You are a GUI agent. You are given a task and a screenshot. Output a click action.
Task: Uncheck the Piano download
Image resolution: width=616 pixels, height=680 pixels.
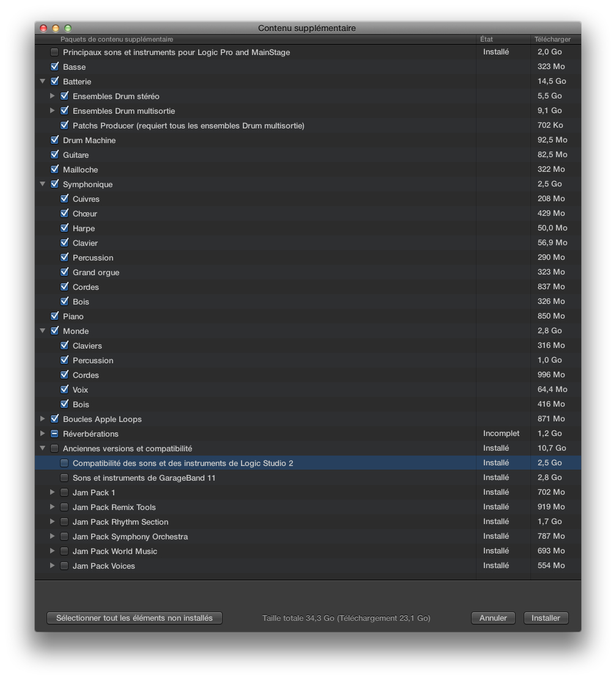click(54, 316)
